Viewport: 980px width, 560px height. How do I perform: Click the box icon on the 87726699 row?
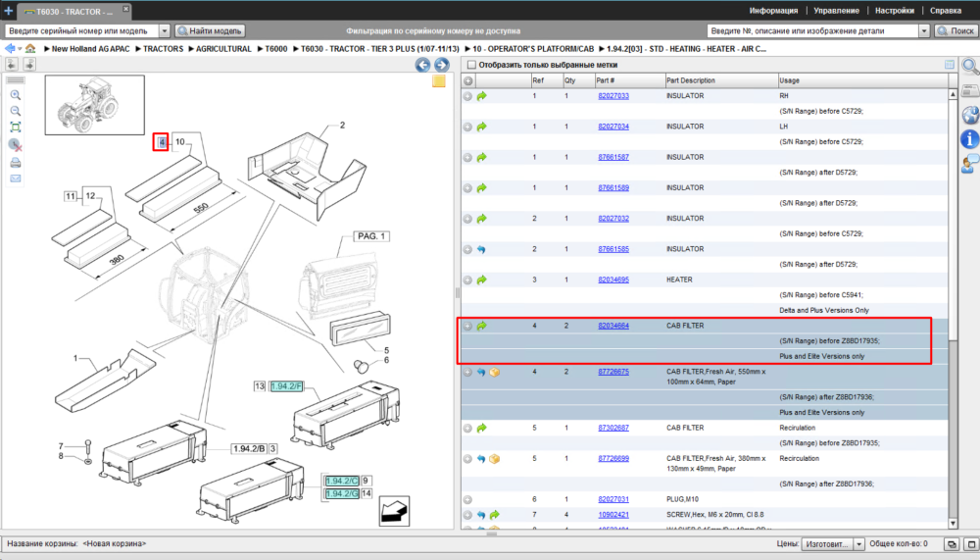(494, 459)
